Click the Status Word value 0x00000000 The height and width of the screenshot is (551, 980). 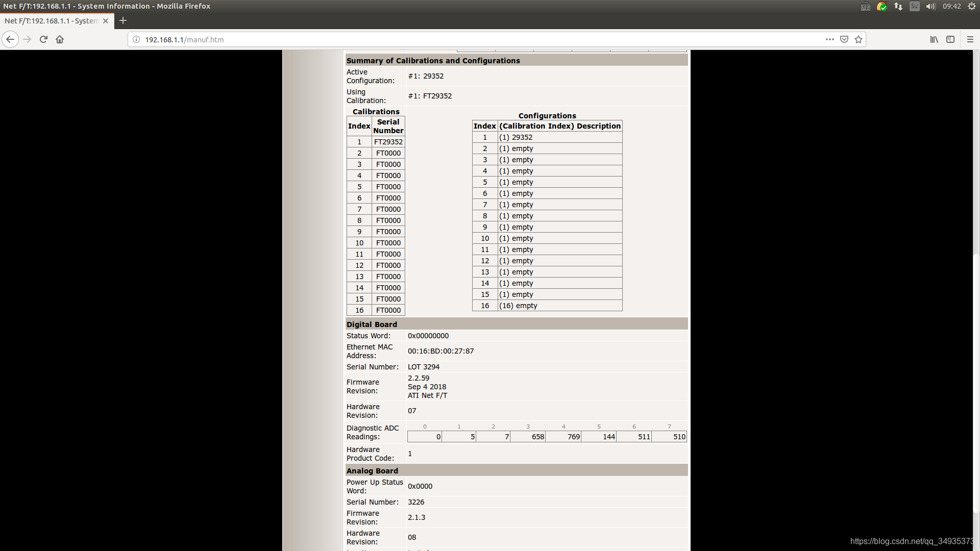click(x=428, y=336)
